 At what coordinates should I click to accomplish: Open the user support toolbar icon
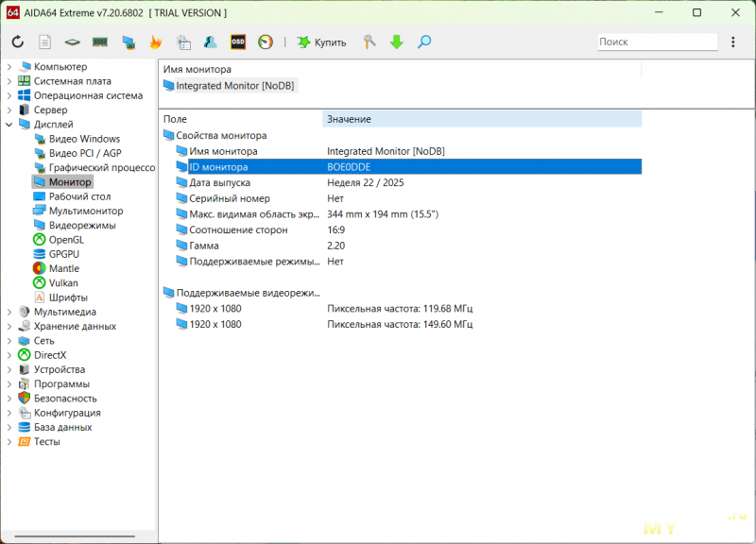click(211, 42)
